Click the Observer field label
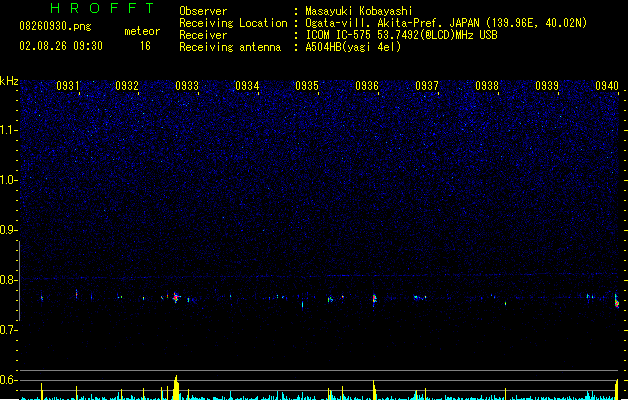 203,11
